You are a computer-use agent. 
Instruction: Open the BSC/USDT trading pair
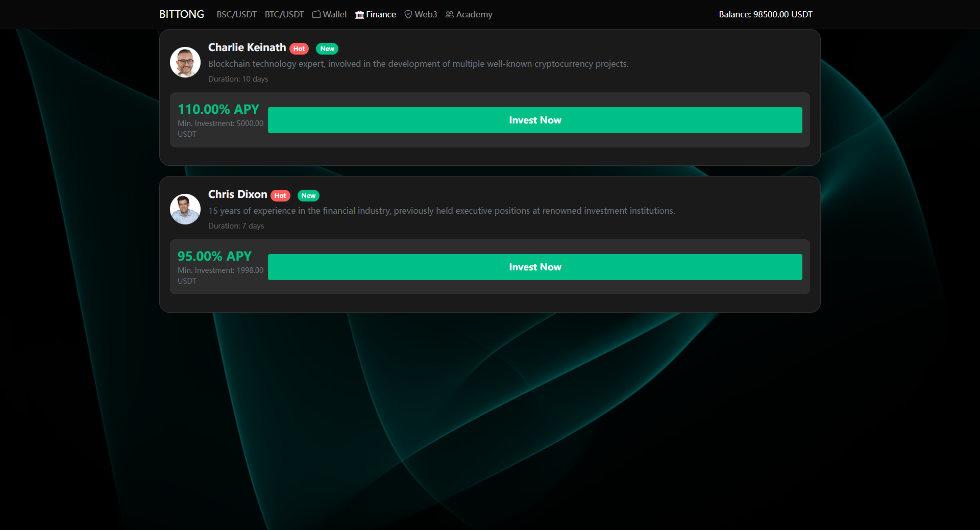(236, 14)
